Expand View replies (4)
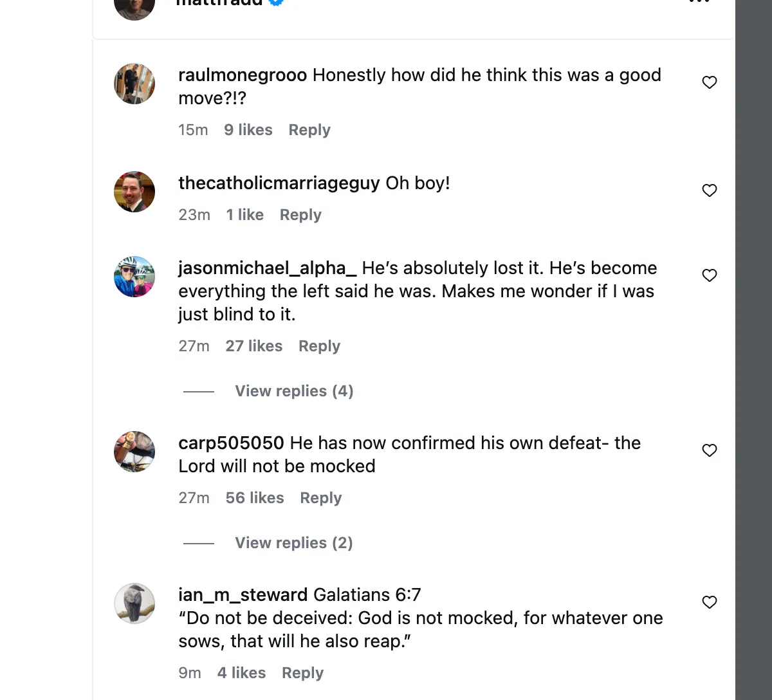The width and height of the screenshot is (772, 700). (x=294, y=391)
